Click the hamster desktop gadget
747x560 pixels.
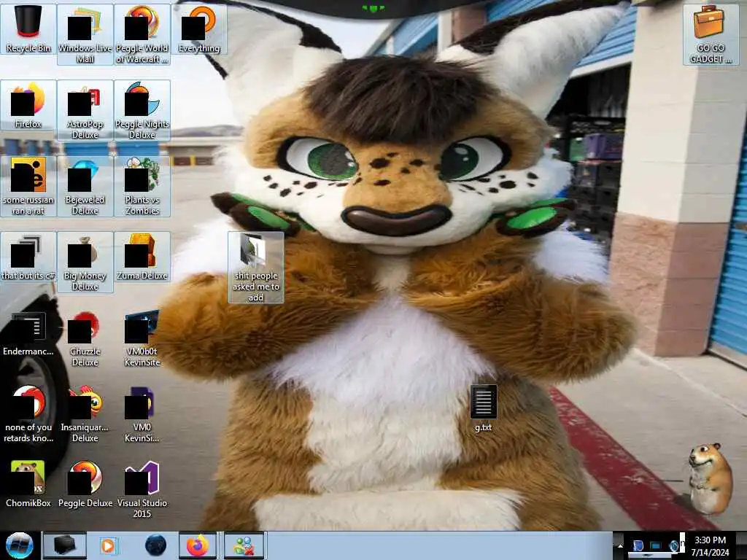pos(710,478)
